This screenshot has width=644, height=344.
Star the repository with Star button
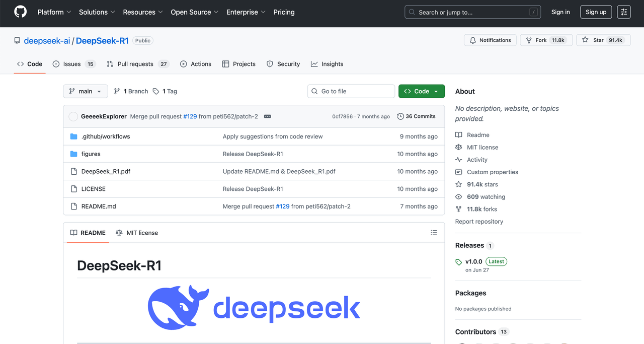[603, 40]
